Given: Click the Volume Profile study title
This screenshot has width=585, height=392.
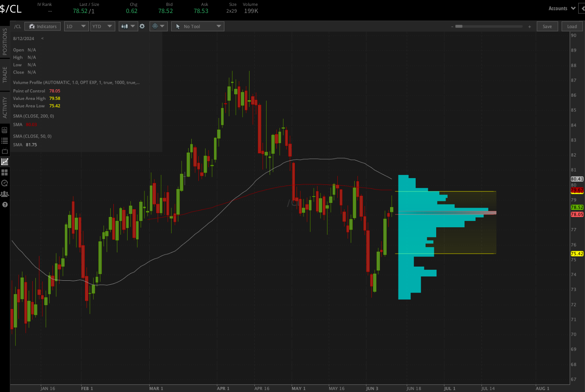Looking at the screenshot, I should point(76,83).
